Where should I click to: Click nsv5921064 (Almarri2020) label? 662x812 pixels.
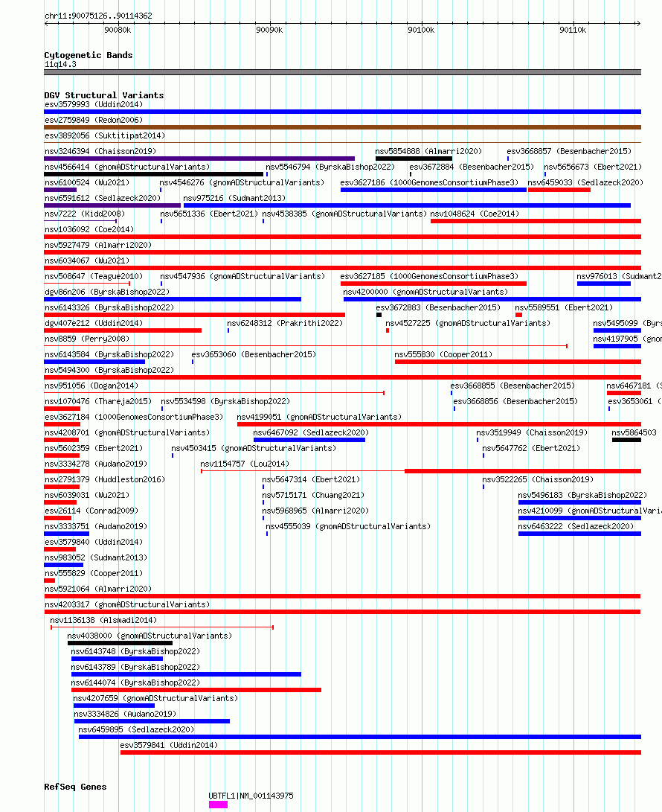pos(98,588)
